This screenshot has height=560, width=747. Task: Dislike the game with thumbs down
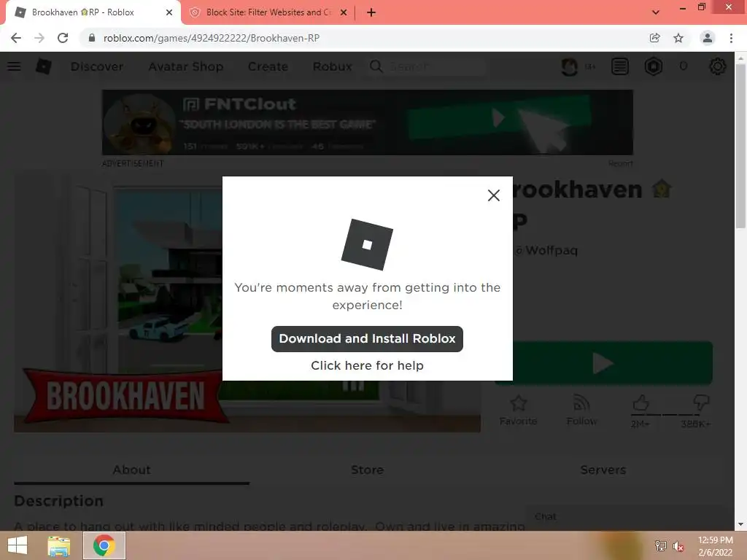pos(701,403)
